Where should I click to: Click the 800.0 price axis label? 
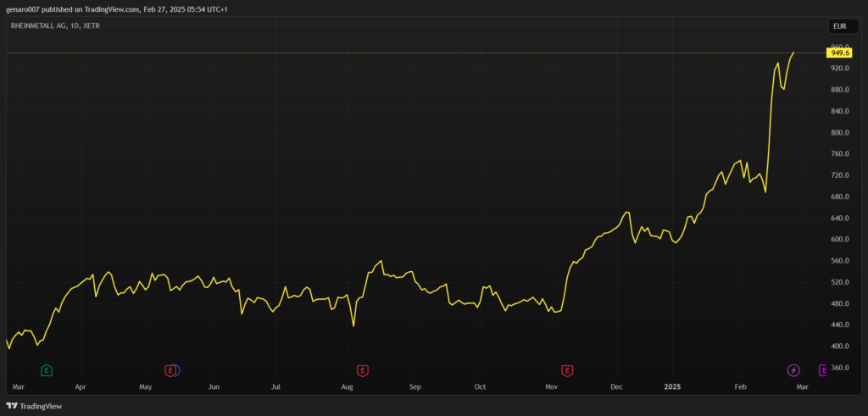(x=839, y=133)
